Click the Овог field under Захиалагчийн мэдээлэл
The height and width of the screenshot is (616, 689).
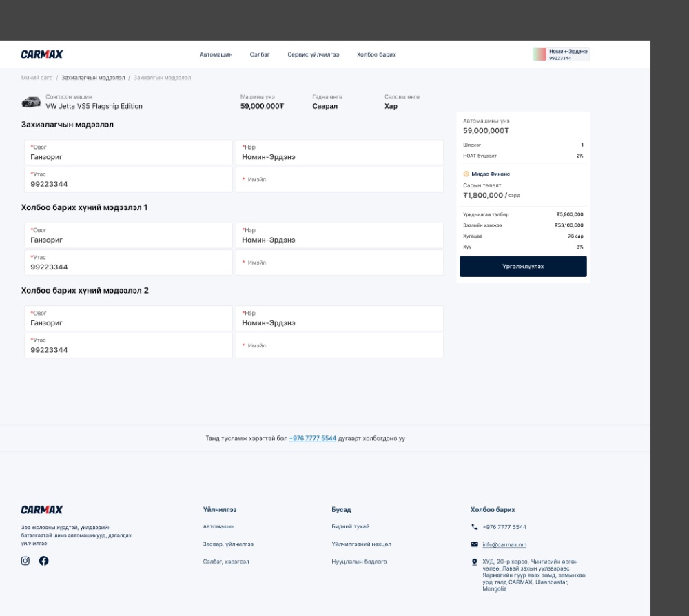tap(128, 152)
